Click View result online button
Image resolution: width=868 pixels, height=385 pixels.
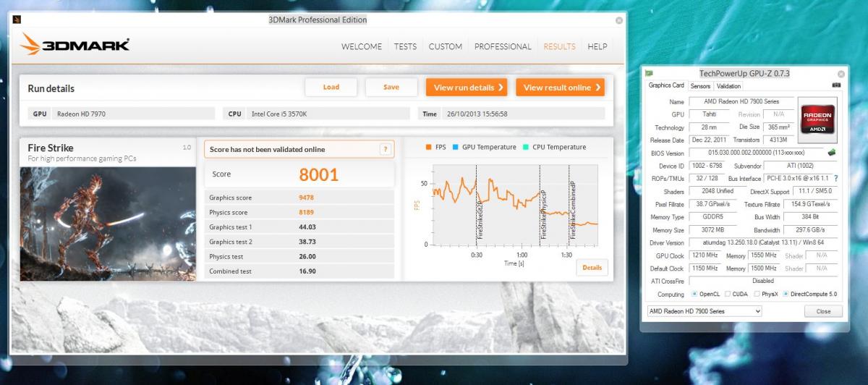(560, 87)
